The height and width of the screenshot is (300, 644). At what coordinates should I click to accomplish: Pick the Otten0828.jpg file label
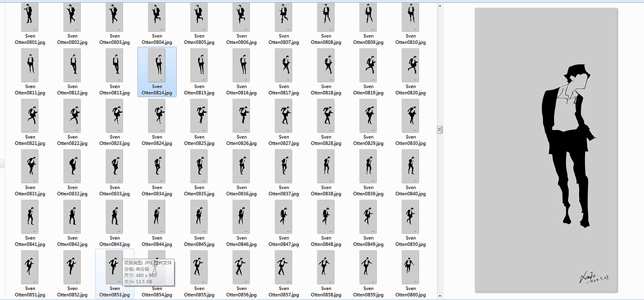coord(326,140)
